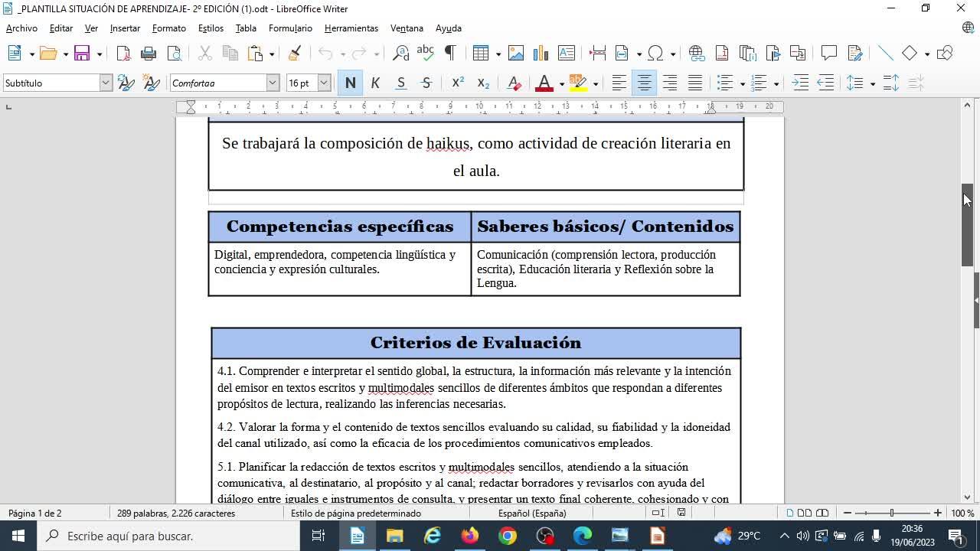This screenshot has width=980, height=551.
Task: Insert a footnote
Action: pos(721,53)
